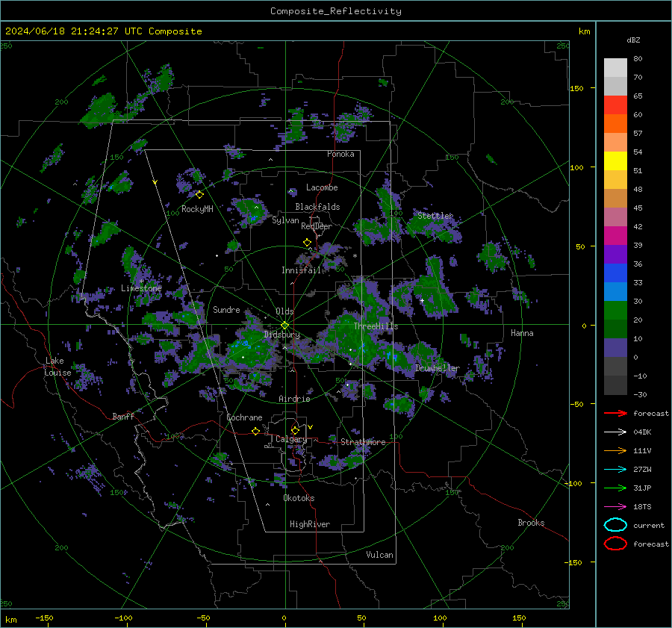
Task: Click the Airdrie town label
Action: pyautogui.click(x=294, y=399)
